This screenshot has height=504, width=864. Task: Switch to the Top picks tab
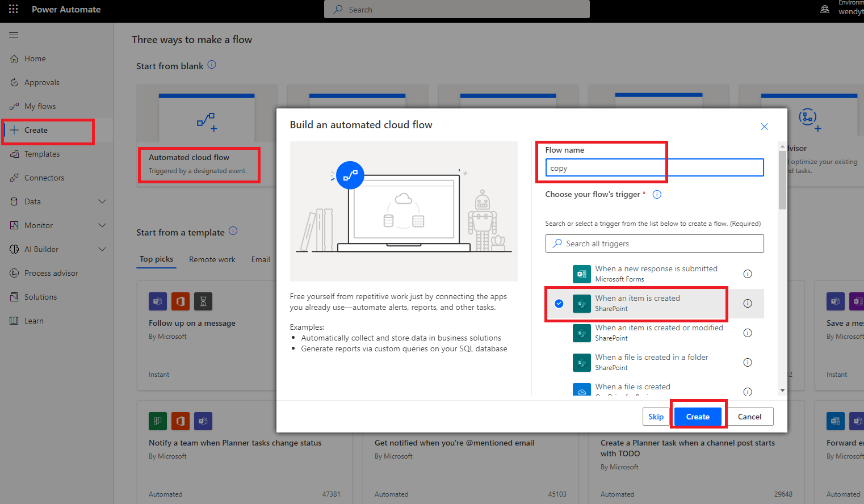pos(157,259)
